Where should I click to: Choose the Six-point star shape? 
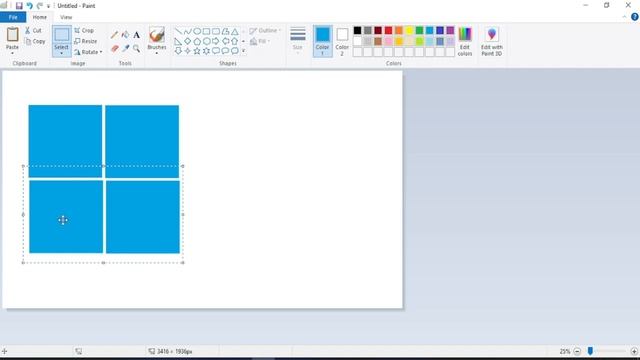point(206,51)
